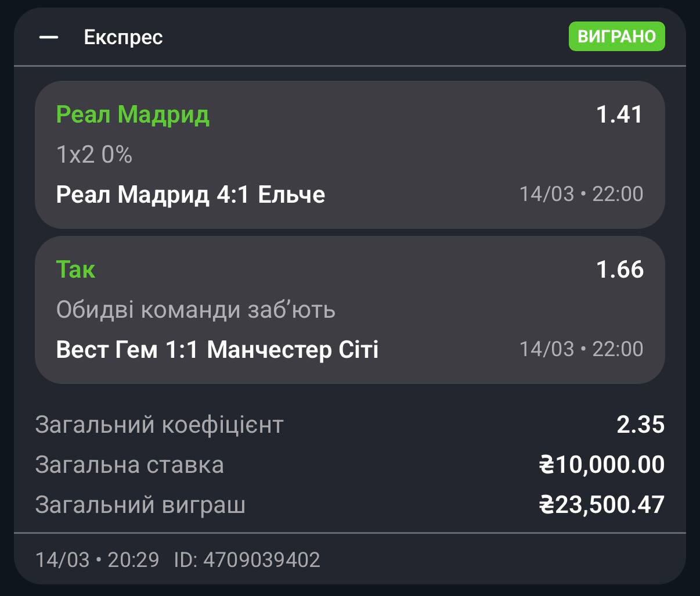
Task: Click the 1x2 0% market label
Action: [x=94, y=155]
